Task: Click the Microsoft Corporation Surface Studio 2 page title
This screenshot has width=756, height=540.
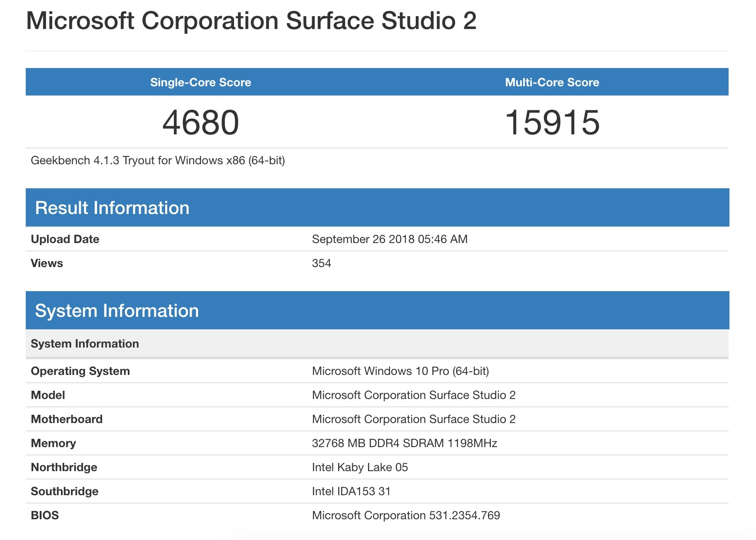Action: 251,21
